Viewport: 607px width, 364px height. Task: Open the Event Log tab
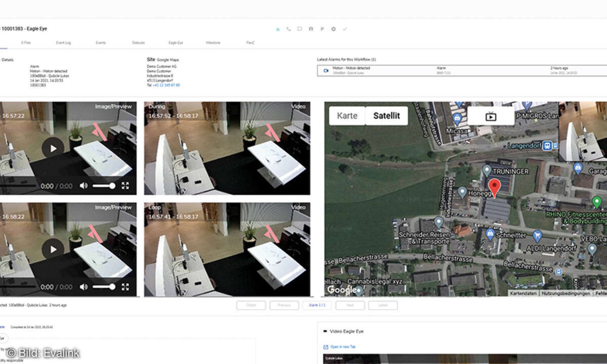point(63,43)
